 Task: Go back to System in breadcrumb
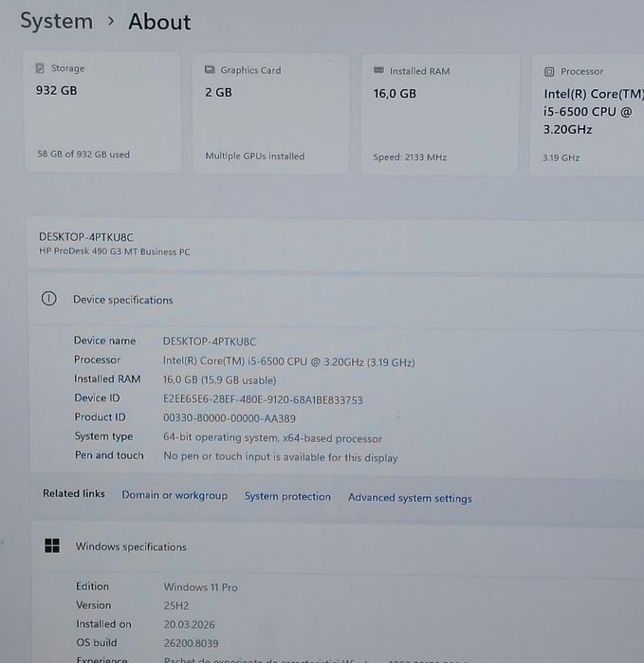coord(57,21)
